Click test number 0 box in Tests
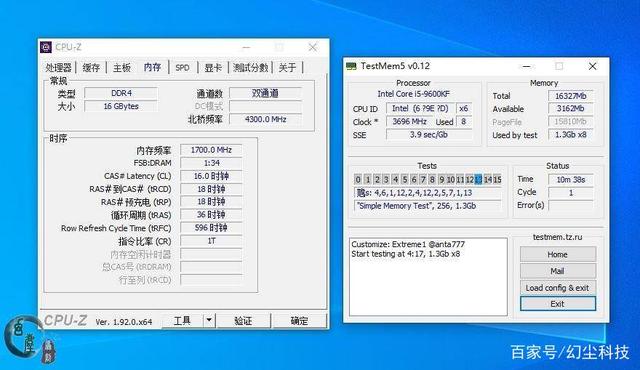This screenshot has width=640, height=370. click(358, 179)
